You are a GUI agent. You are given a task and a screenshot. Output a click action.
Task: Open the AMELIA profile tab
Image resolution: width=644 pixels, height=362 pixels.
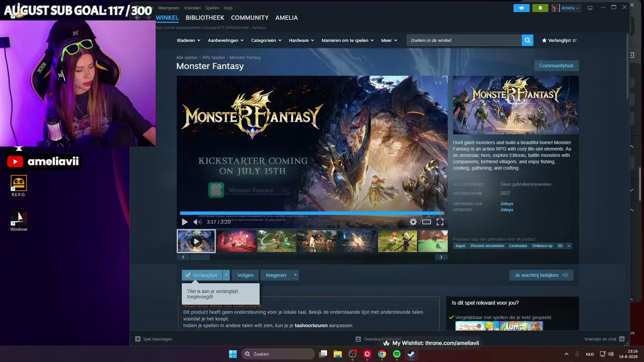pos(286,18)
